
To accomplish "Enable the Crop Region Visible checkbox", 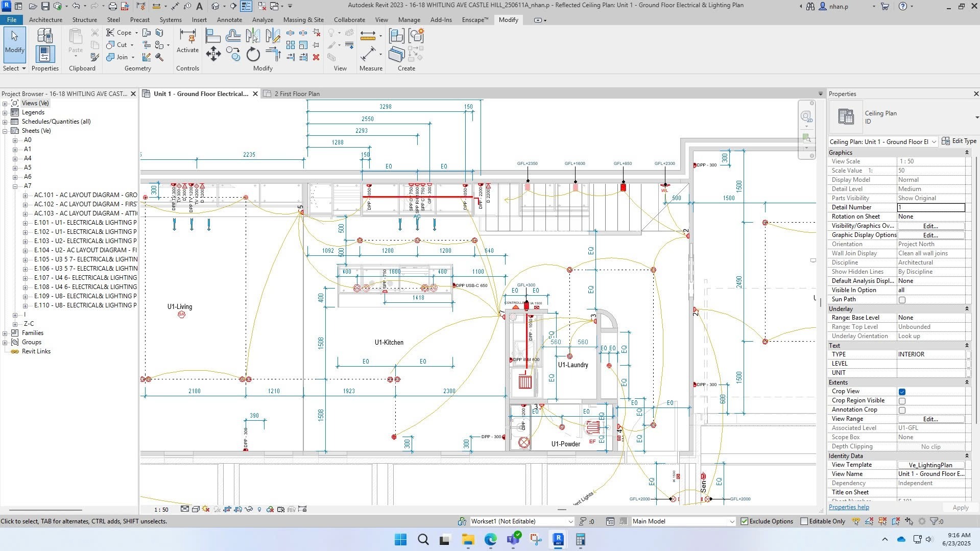I will click(902, 401).
